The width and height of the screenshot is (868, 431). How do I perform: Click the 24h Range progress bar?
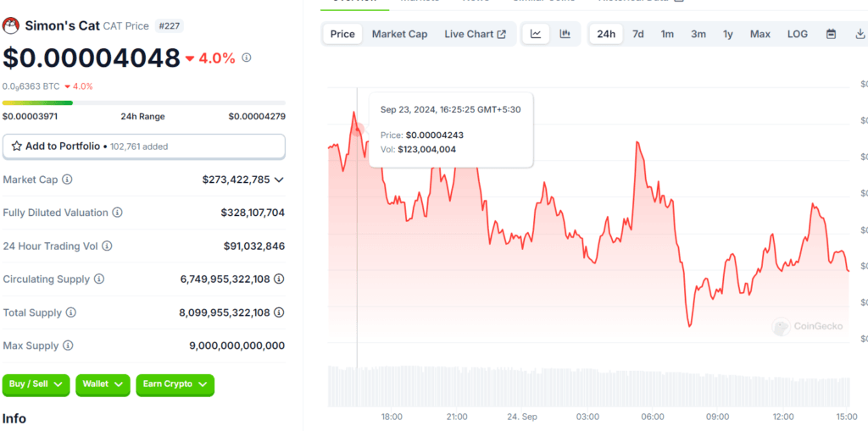pos(144,103)
